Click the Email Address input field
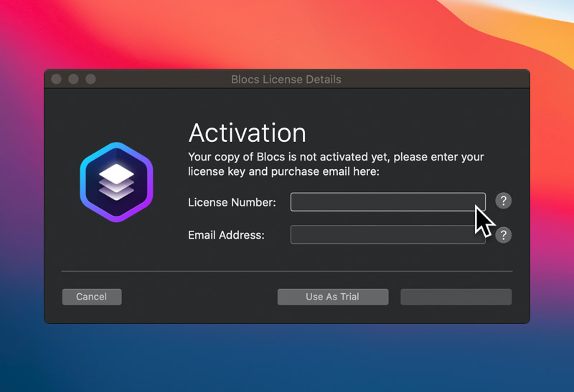Viewport: 574px width, 392px height. pyautogui.click(x=388, y=235)
